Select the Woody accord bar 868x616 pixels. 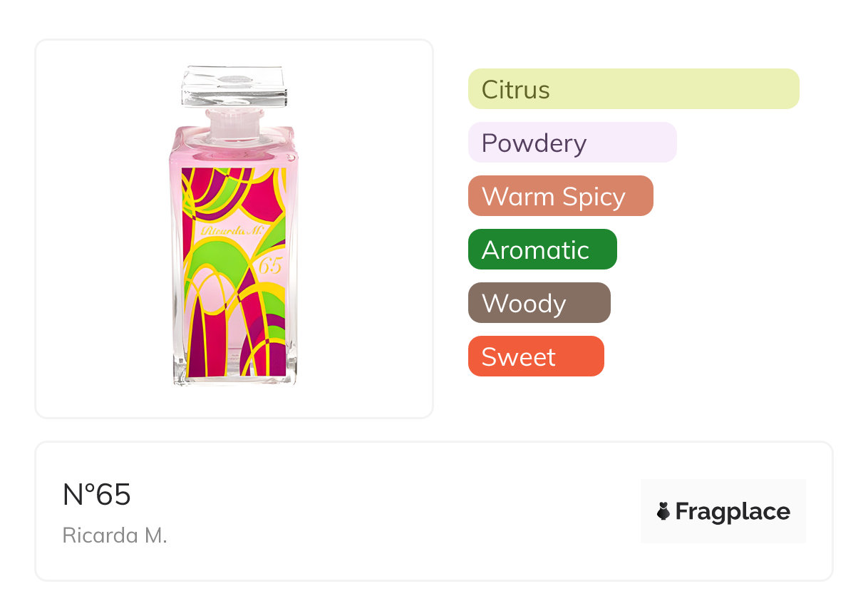(539, 303)
